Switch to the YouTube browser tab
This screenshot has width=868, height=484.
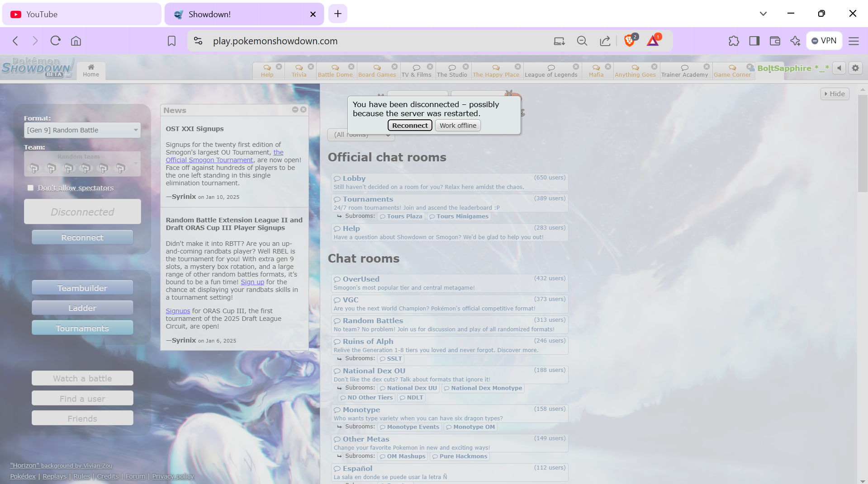tap(82, 14)
